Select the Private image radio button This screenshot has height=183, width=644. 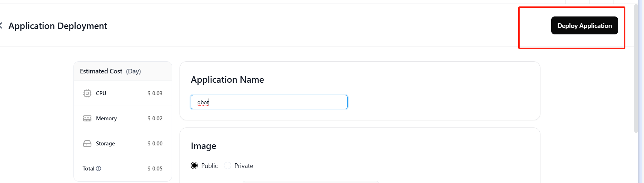[228, 165]
